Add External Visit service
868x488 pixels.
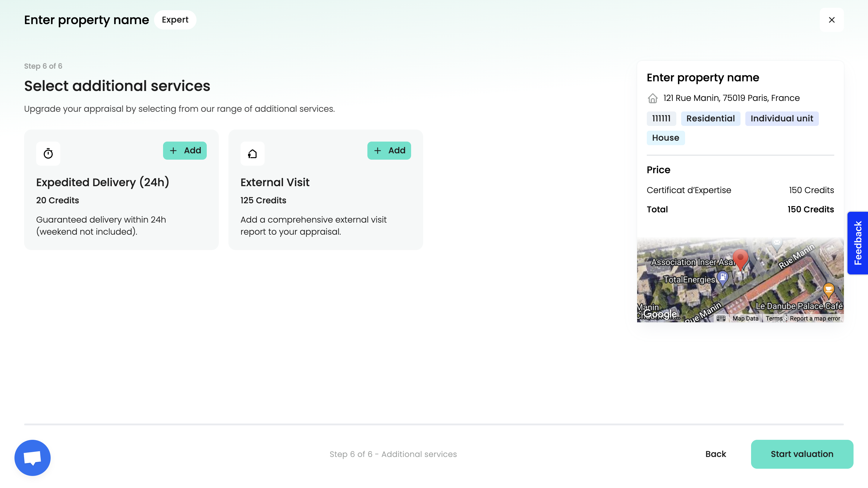(x=389, y=151)
